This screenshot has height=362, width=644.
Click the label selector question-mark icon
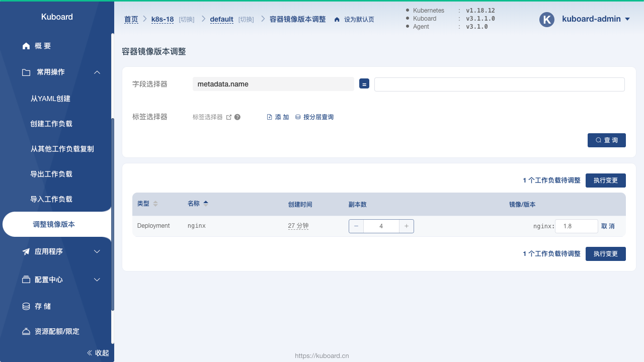[237, 117]
